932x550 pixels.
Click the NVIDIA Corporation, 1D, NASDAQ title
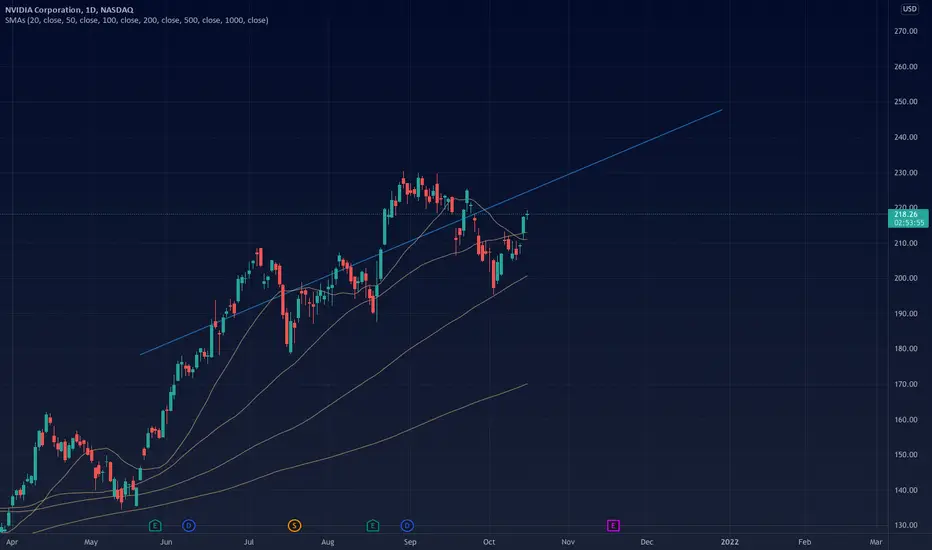click(70, 10)
